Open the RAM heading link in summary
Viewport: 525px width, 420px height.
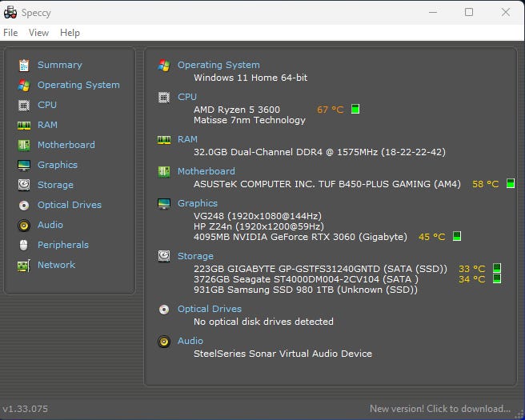tap(187, 139)
